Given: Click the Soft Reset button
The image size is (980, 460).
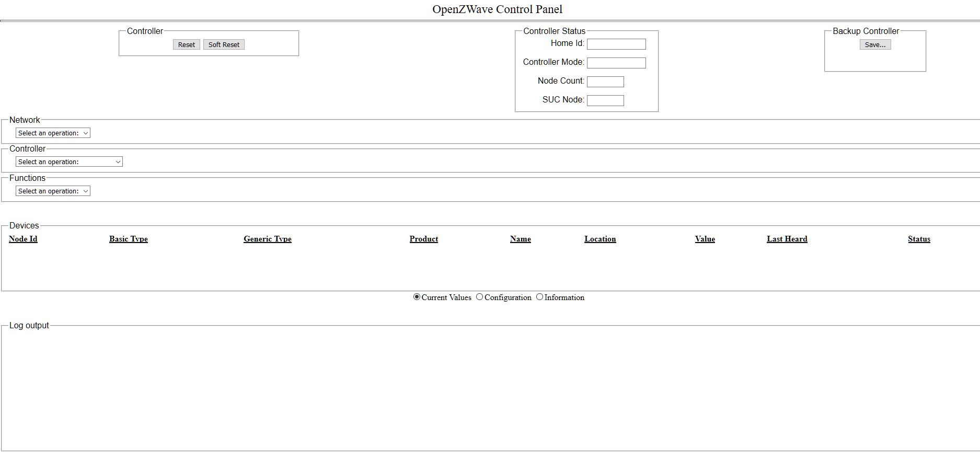Looking at the screenshot, I should pyautogui.click(x=224, y=45).
